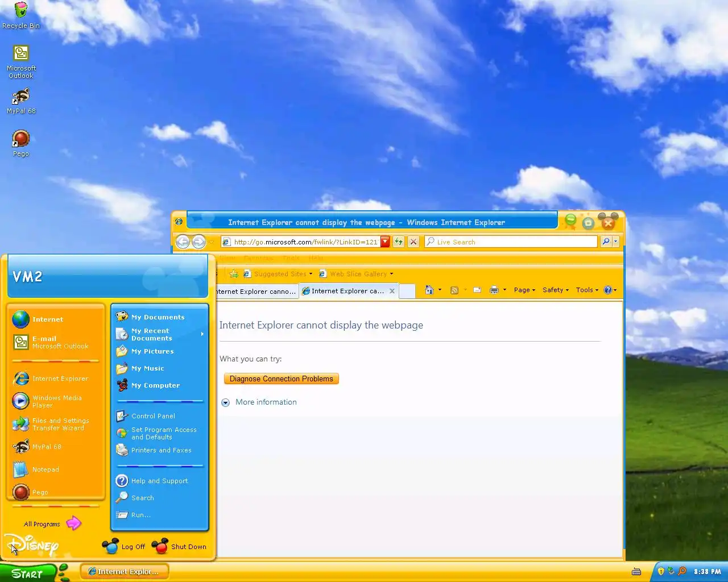
Task: Open a new blank tab
Action: (407, 291)
